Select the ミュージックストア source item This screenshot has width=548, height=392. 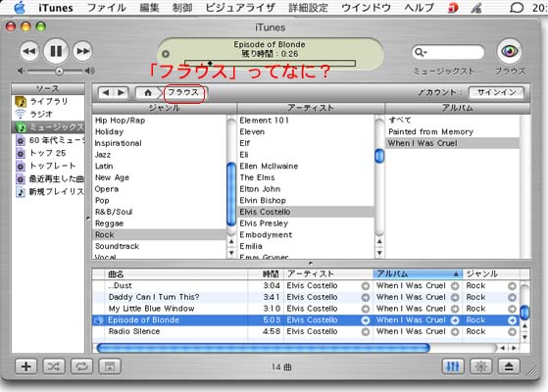(48, 127)
